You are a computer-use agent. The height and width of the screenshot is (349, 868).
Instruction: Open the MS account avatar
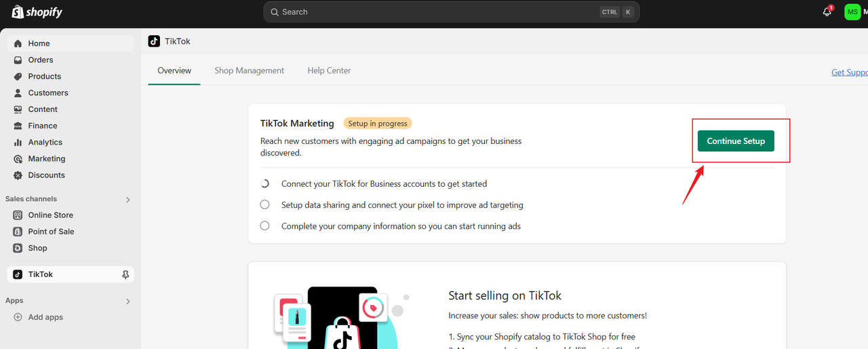click(852, 12)
